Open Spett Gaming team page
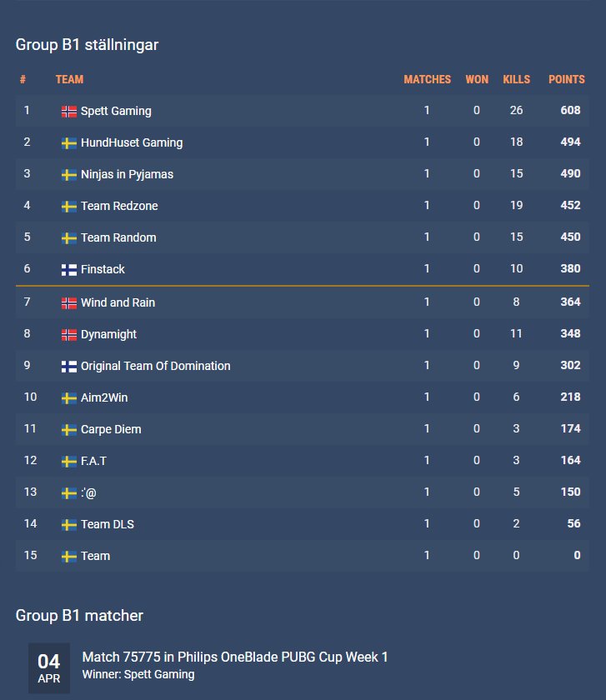The height and width of the screenshot is (700, 606). [x=116, y=111]
